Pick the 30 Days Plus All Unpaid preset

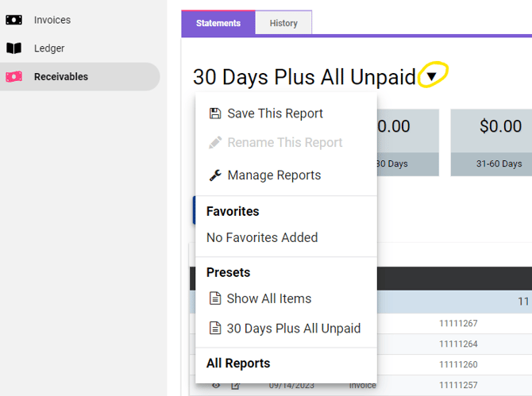[293, 329]
